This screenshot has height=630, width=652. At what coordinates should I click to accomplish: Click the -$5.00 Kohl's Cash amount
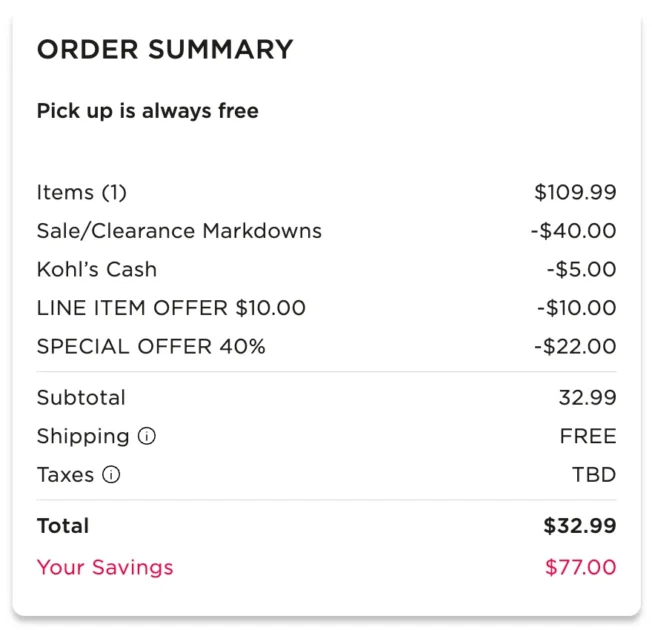(x=581, y=269)
